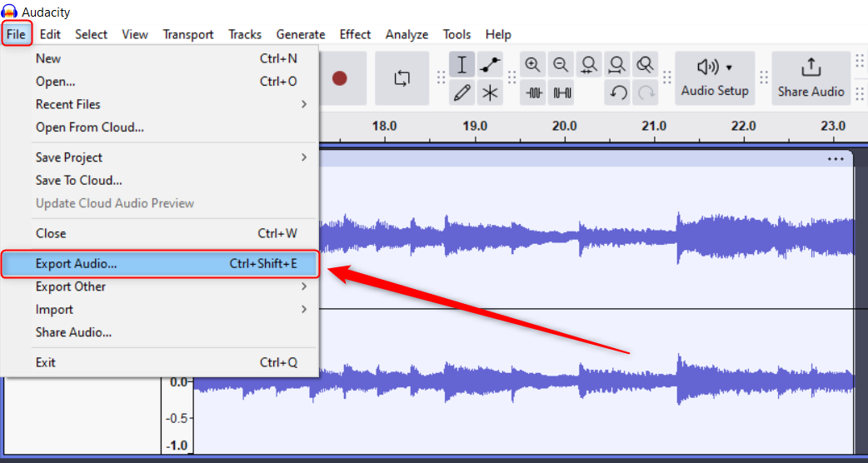This screenshot has height=463, width=868.
Task: Click the timeline ruler at 20.0
Action: (565, 126)
